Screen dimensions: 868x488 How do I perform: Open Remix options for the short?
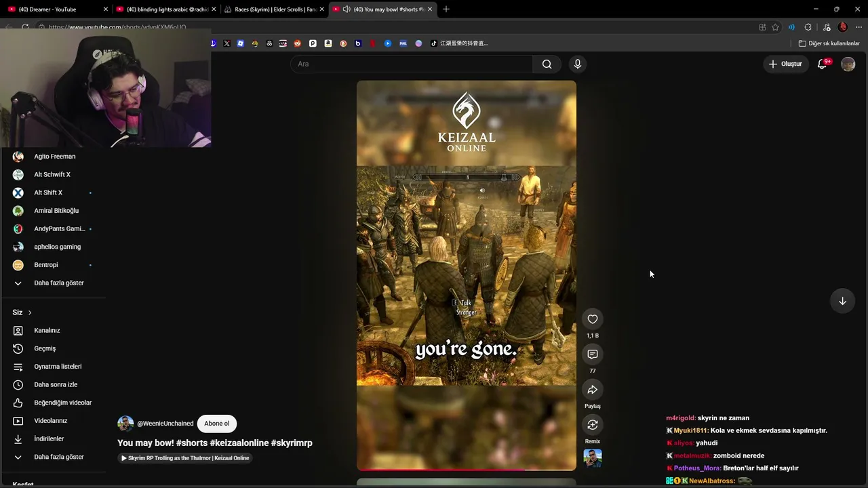tap(593, 425)
